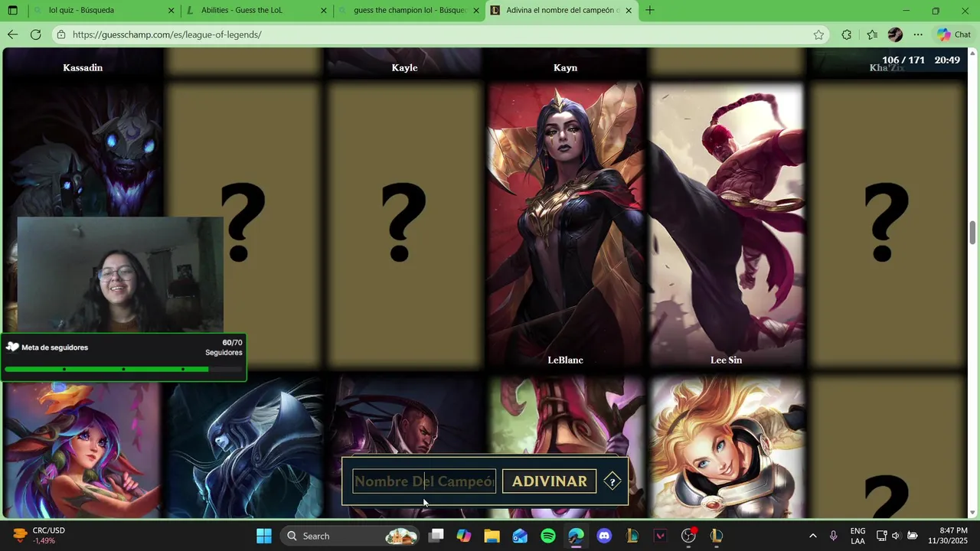980x551 pixels.
Task: Click the 'Meta de seguidores' progress bar
Action: 123,370
